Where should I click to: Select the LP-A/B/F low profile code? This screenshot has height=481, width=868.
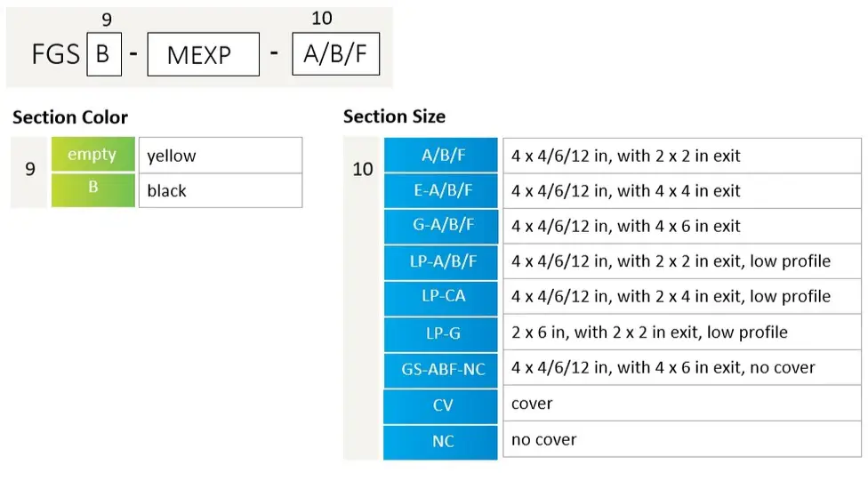tap(441, 261)
